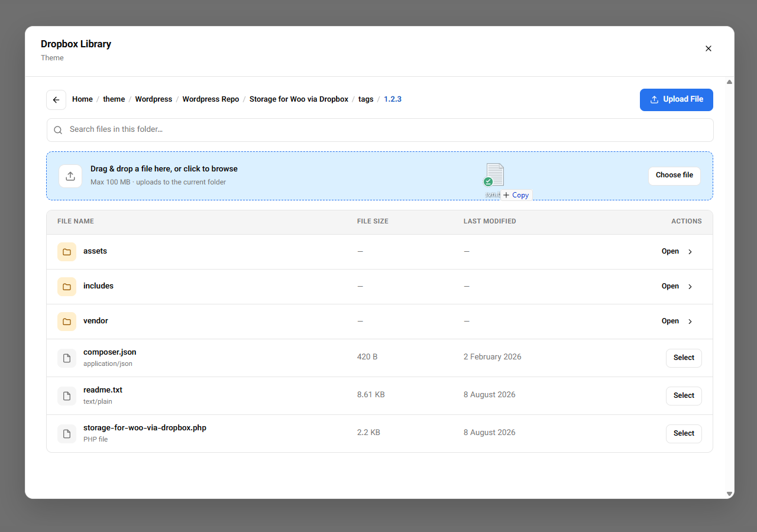Open the assets folder

coord(677,252)
